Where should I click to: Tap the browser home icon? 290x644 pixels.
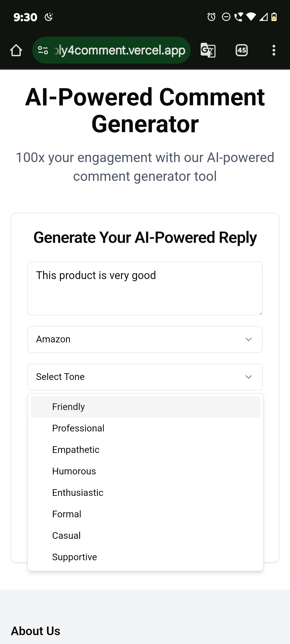click(16, 50)
